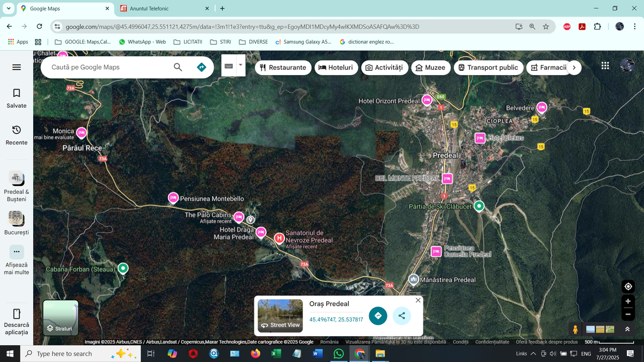Bookmark this page with the star icon
644x362 pixels.
point(546,26)
